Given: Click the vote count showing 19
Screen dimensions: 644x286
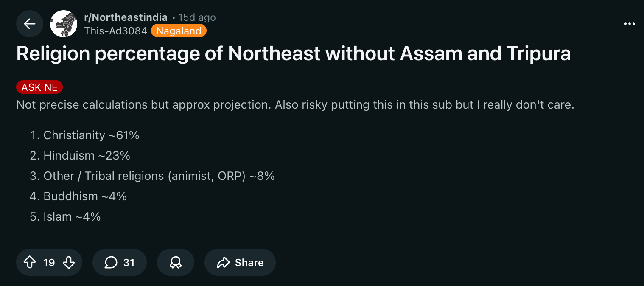Looking at the screenshot, I should click(x=49, y=263).
